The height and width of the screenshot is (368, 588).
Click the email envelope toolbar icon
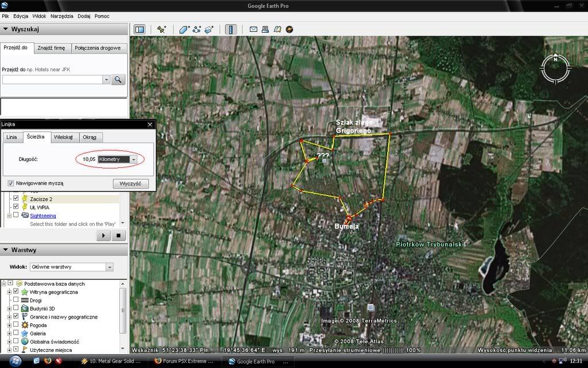coord(253,29)
